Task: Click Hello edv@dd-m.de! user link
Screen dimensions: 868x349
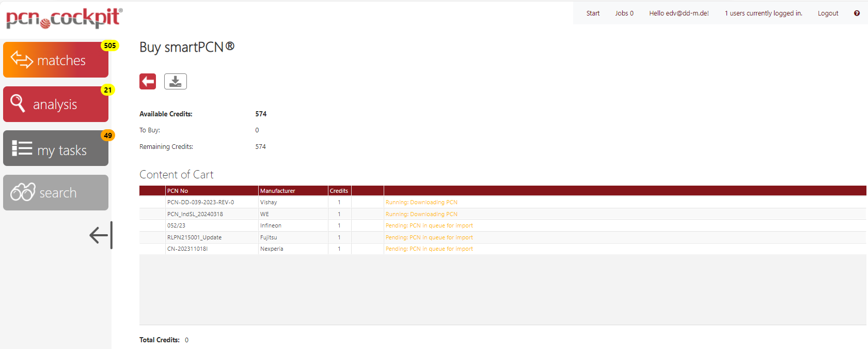Action: (x=678, y=13)
